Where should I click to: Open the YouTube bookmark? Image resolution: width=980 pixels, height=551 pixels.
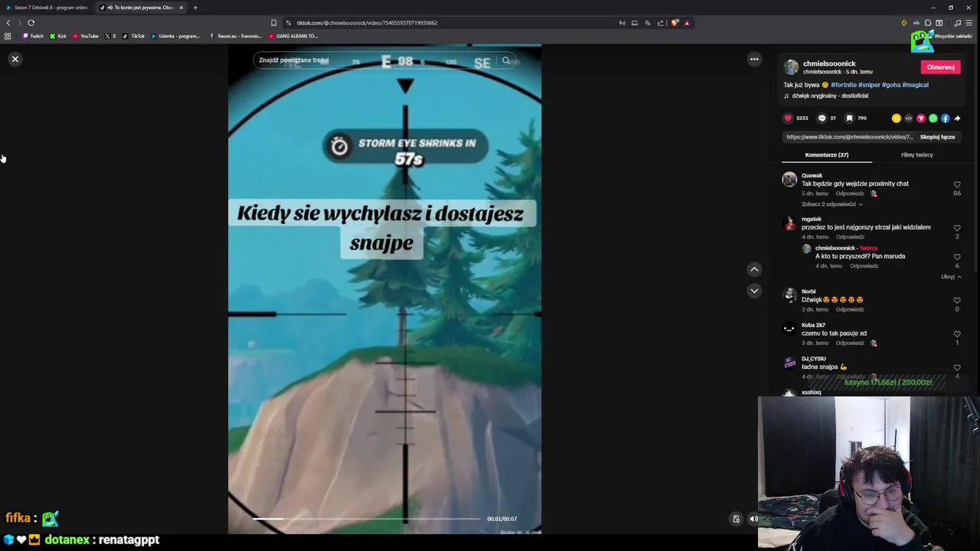pyautogui.click(x=86, y=36)
